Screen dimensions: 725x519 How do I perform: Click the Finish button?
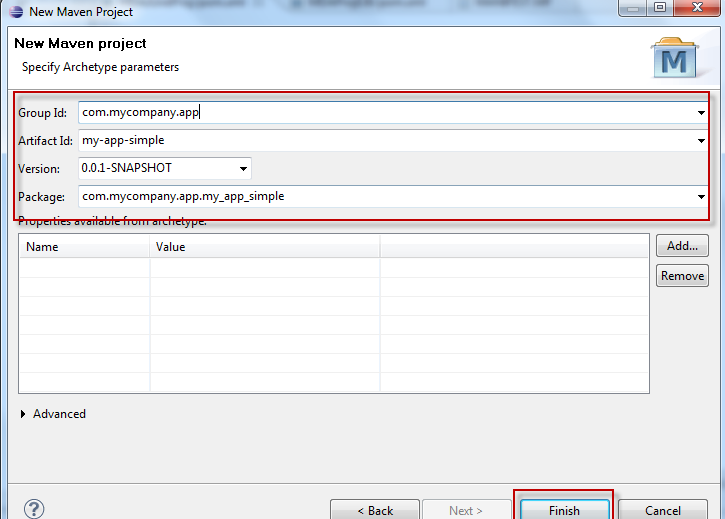coord(564,510)
